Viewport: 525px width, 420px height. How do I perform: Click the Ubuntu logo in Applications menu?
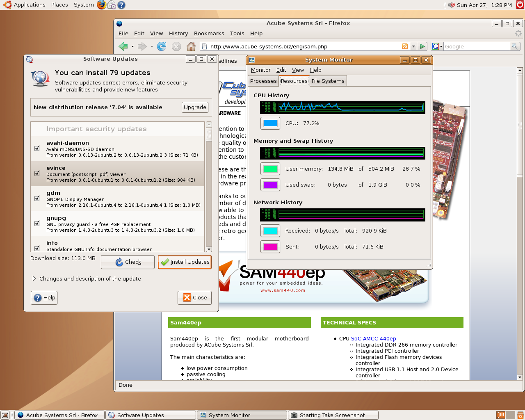pos(7,5)
